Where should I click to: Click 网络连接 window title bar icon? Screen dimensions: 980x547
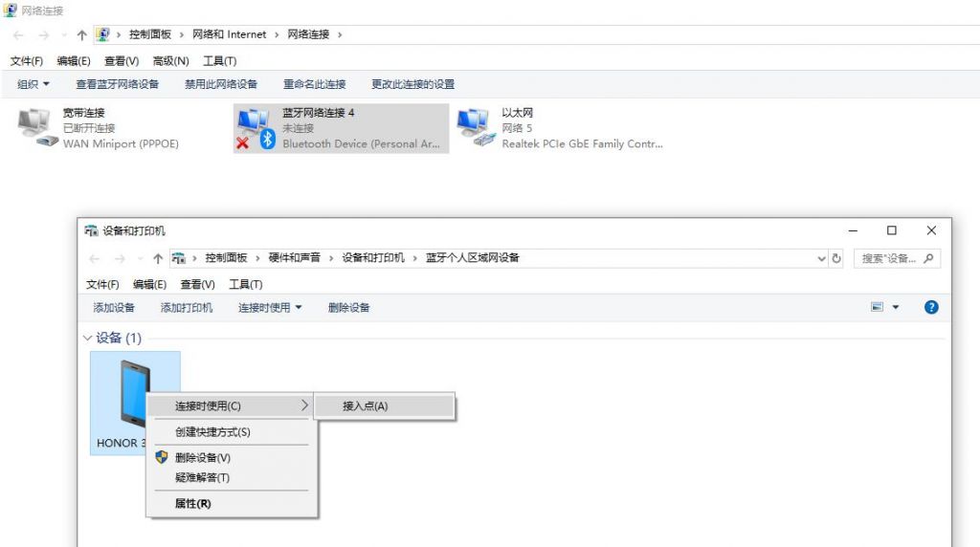point(10,10)
